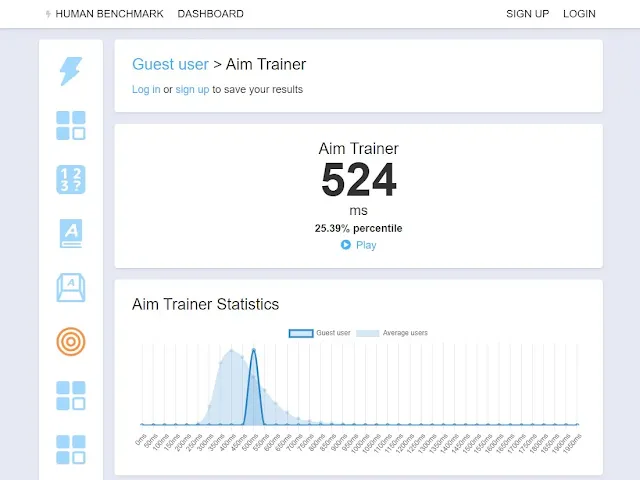The width and height of the screenshot is (640, 480).
Task: Click the '25.39% percentile' text
Action: pos(358,228)
